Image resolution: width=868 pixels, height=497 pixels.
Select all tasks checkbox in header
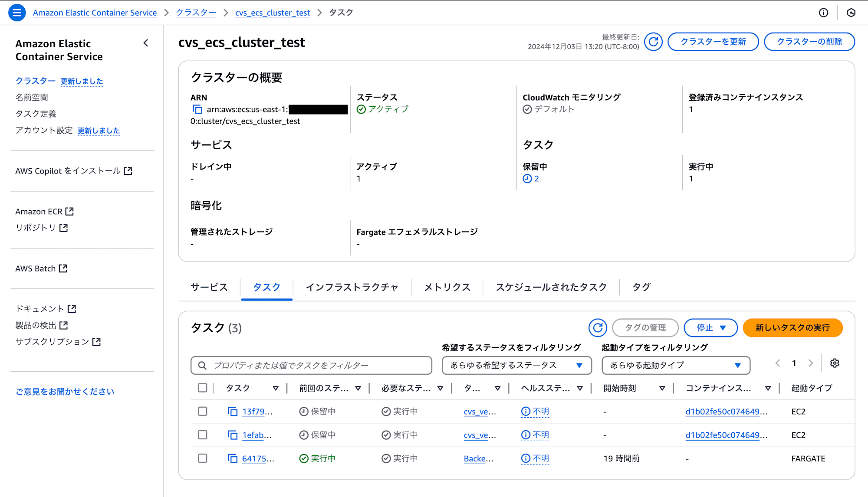202,388
